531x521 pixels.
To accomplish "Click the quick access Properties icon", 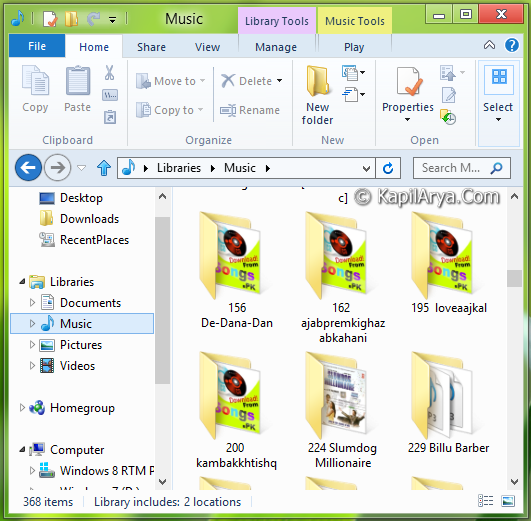I will (x=50, y=19).
